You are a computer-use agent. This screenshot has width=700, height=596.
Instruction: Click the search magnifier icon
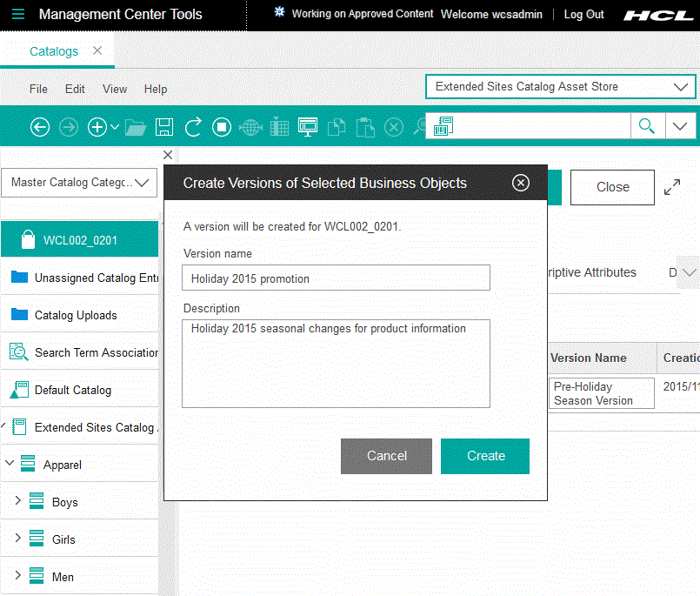coord(647,126)
